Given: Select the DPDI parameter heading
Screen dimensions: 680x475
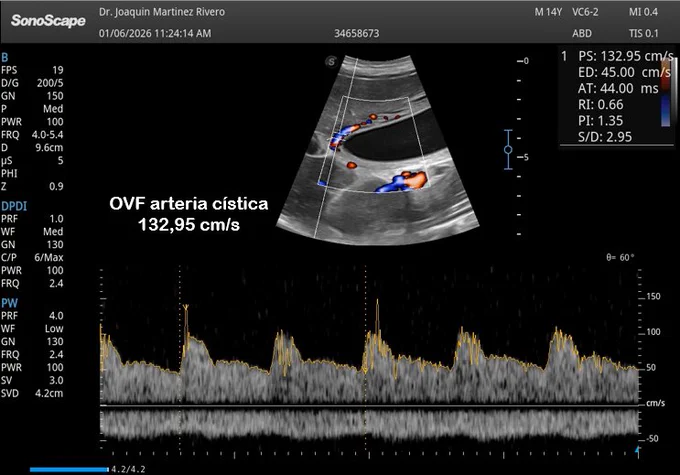Looking at the screenshot, I should click(x=14, y=206).
